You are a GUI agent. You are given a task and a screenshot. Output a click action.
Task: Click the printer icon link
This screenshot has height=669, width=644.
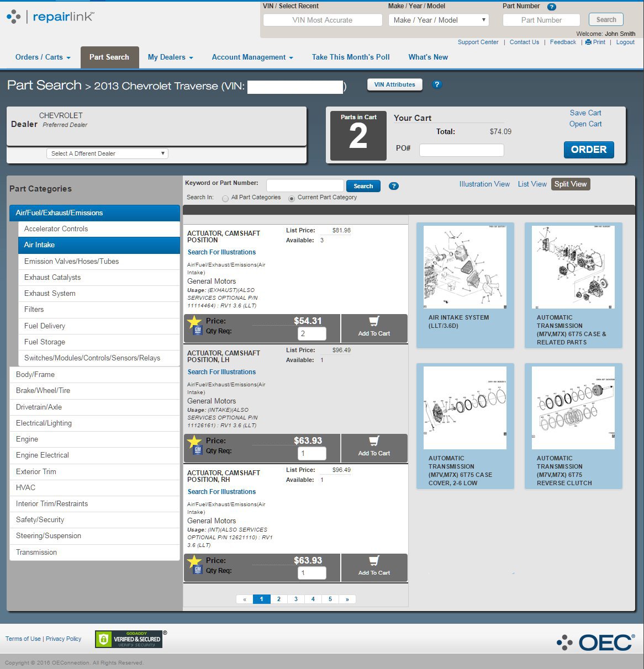[x=588, y=42]
